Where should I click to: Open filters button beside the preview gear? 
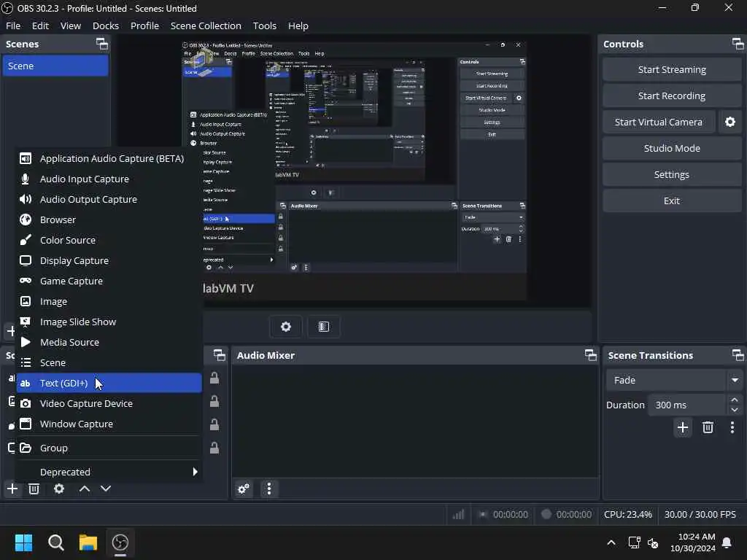tap(324, 327)
